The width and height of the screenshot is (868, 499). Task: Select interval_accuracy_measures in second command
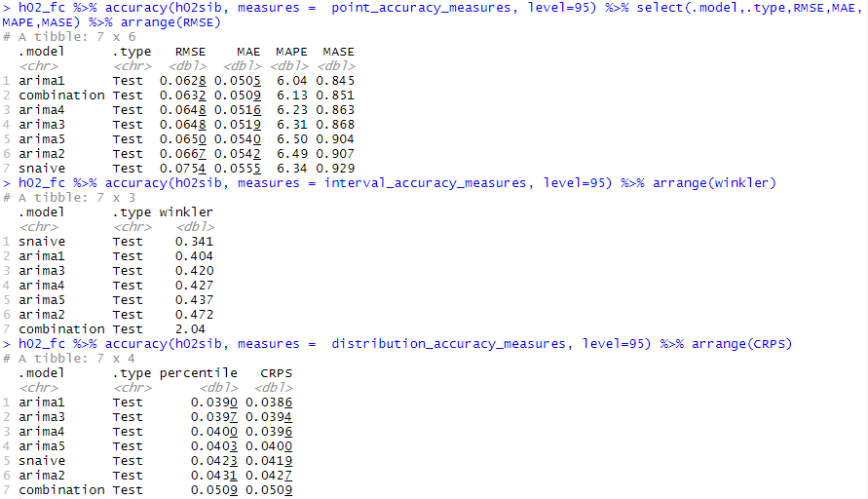tap(425, 183)
